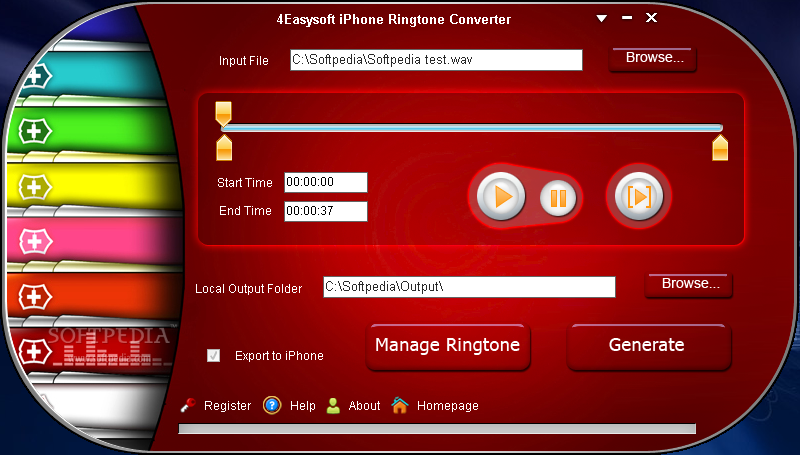This screenshot has height=455, width=800.
Task: Visit the Homepage link
Action: click(x=447, y=406)
